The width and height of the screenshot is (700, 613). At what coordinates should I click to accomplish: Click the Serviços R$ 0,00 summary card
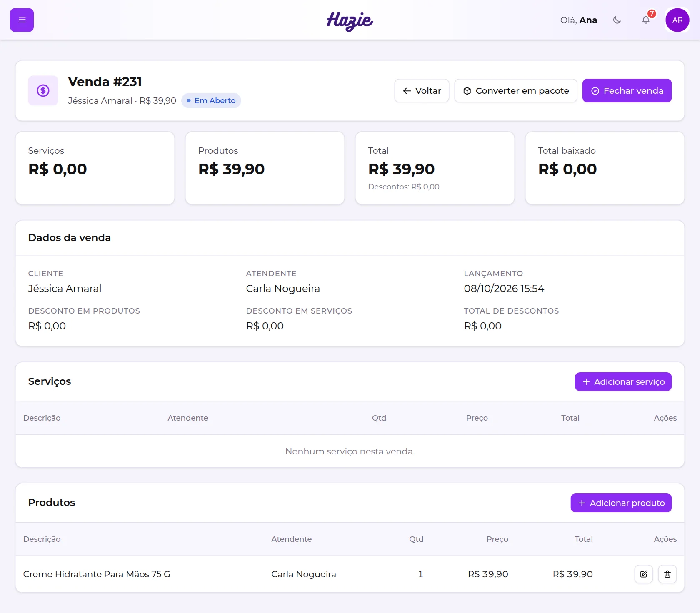[95, 168]
